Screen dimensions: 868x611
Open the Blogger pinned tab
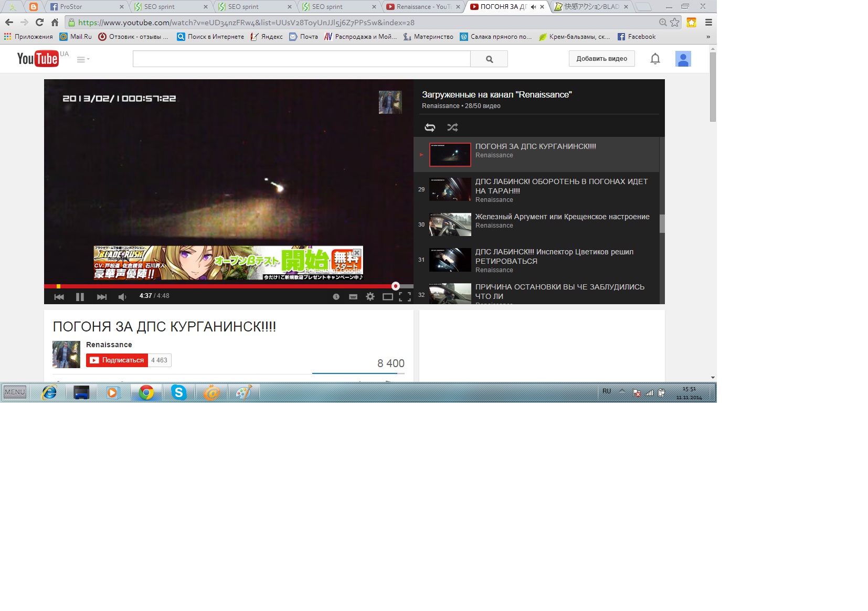pyautogui.click(x=34, y=7)
